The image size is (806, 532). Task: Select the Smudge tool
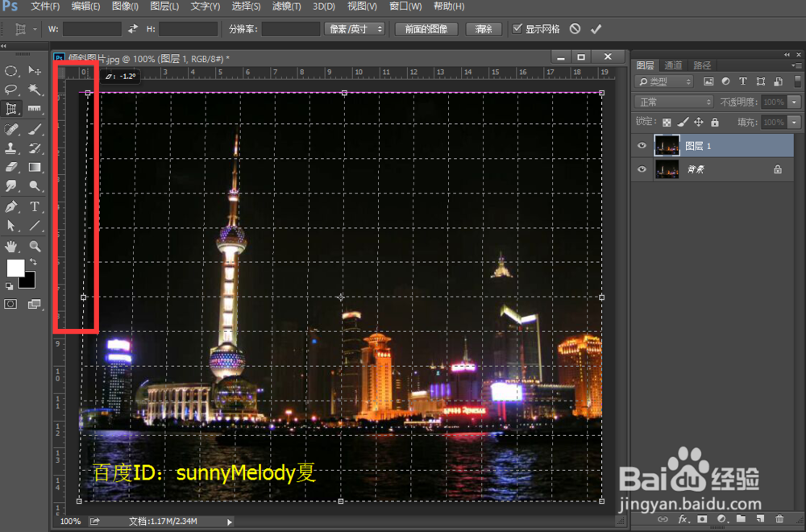pyautogui.click(x=10, y=185)
